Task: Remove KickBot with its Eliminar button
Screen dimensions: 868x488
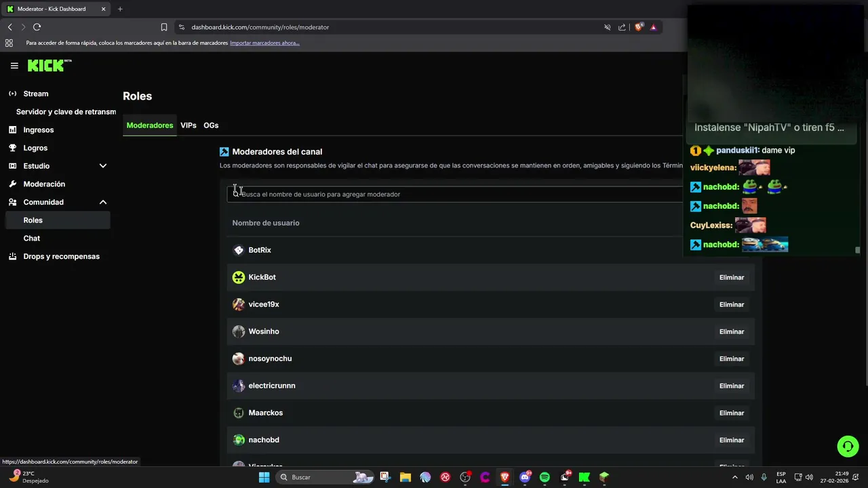Action: pyautogui.click(x=732, y=277)
